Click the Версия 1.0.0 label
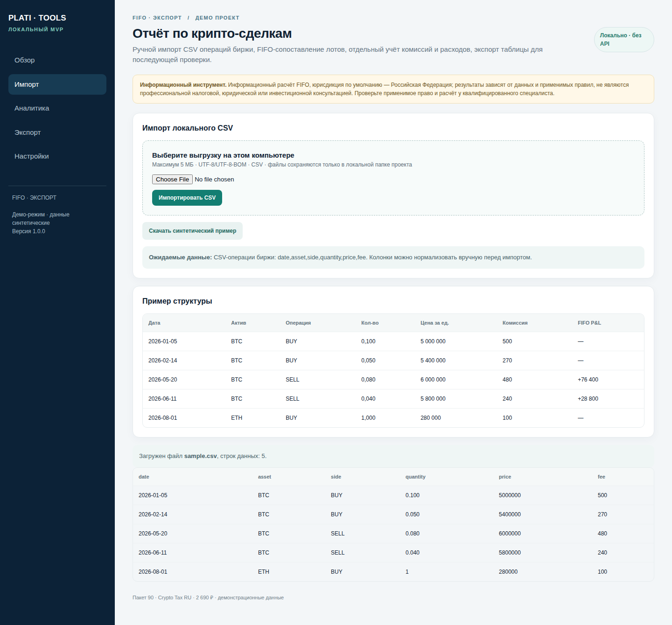The image size is (672, 625). click(28, 231)
